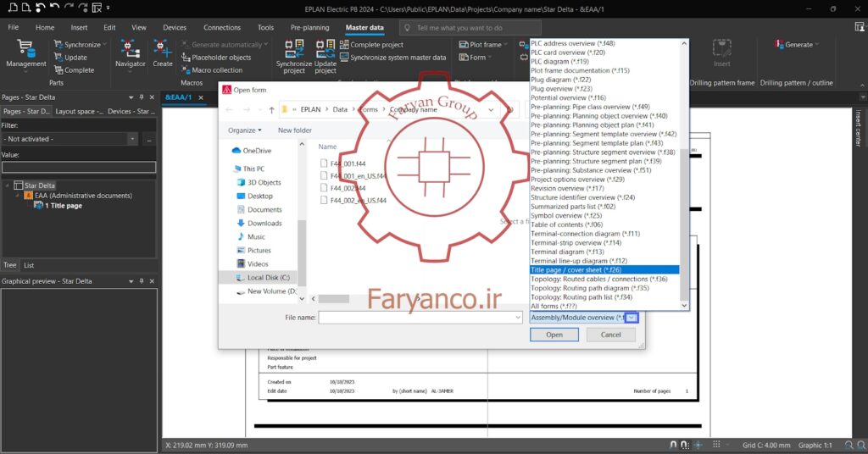Open the Plot frame menu
The image size is (868, 454).
pyautogui.click(x=483, y=45)
